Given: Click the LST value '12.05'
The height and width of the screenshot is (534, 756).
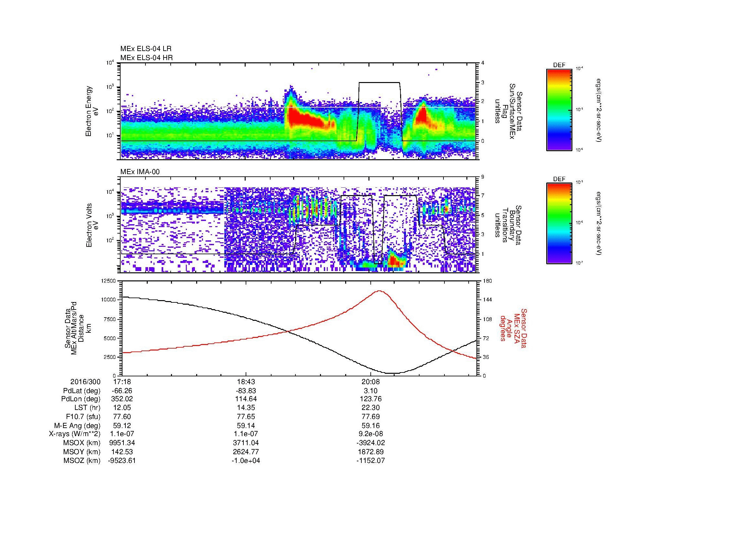Looking at the screenshot, I should [x=122, y=408].
